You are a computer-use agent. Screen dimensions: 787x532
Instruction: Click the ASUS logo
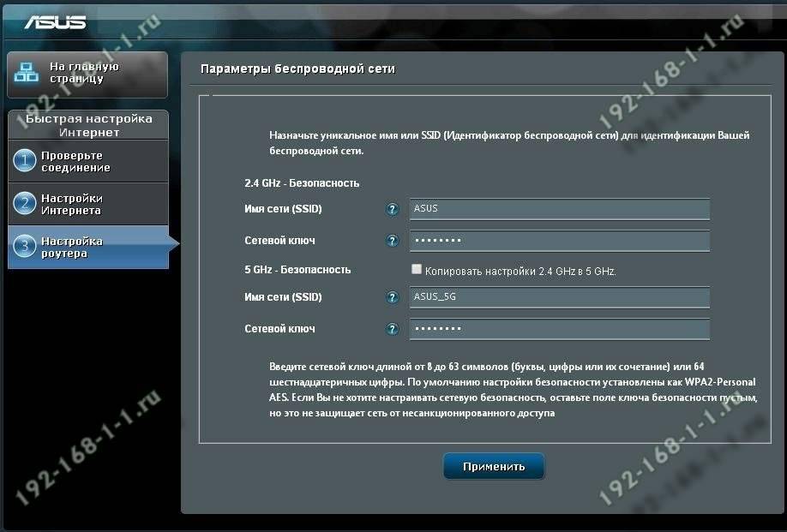coord(55,22)
